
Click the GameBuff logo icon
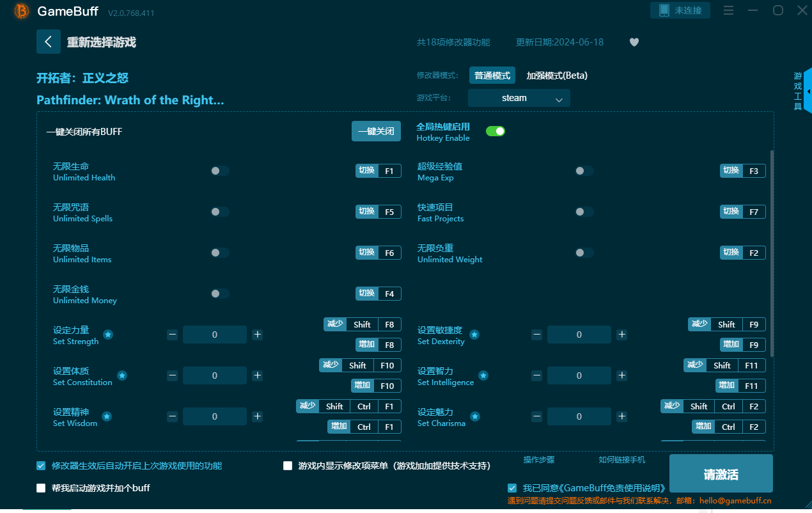(22, 12)
